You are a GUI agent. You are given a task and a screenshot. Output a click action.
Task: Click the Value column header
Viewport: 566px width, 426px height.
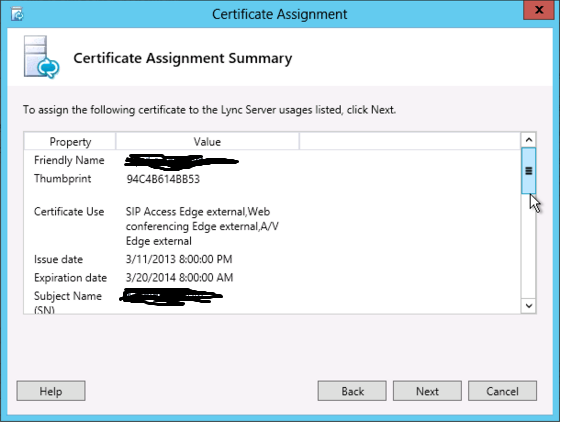point(207,142)
